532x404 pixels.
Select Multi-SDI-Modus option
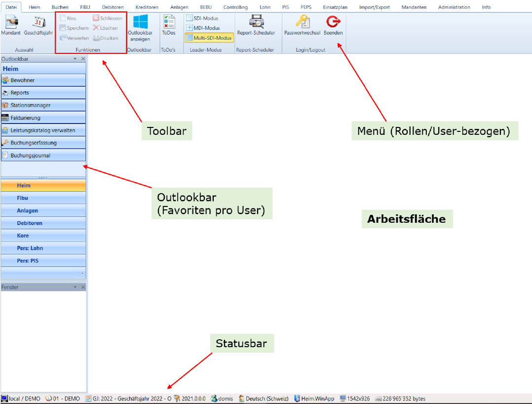[209, 38]
